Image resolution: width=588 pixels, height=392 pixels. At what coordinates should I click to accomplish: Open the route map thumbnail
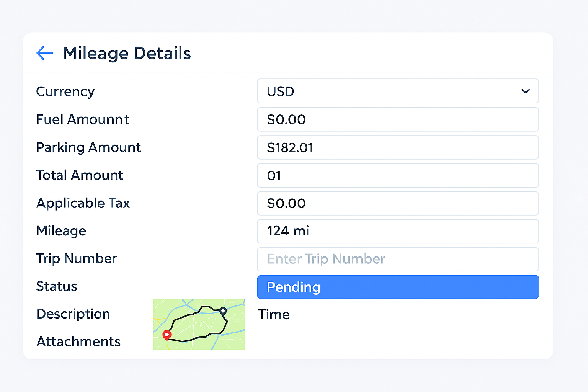click(199, 324)
